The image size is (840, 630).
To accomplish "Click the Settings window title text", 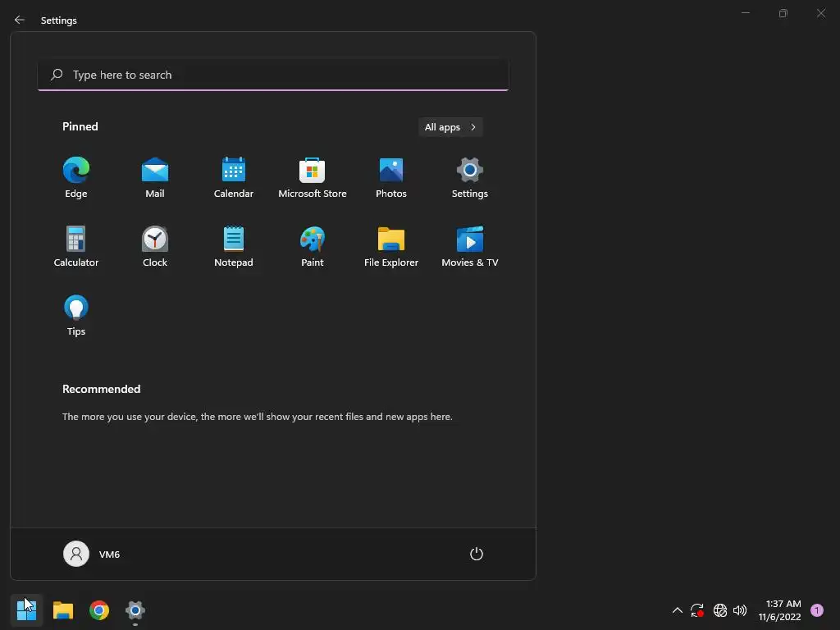I will tap(59, 21).
